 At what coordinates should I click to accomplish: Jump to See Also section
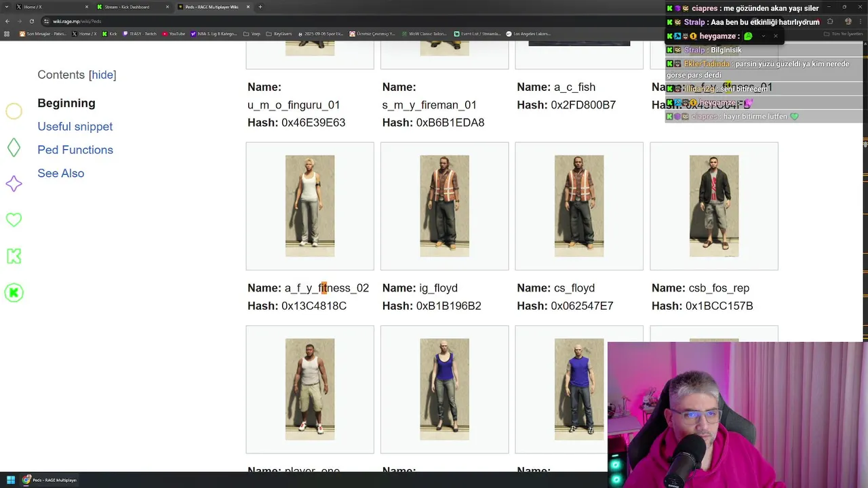click(x=61, y=174)
